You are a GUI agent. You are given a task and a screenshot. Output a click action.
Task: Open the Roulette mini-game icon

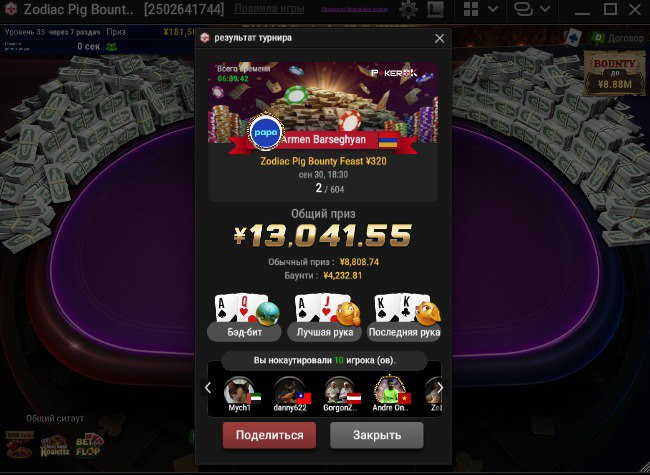[x=55, y=446]
